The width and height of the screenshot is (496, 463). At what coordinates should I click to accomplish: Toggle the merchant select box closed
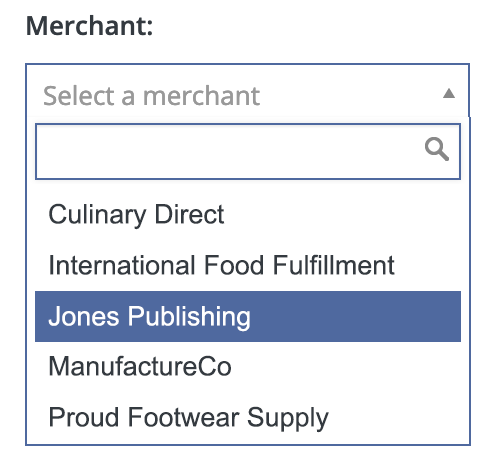tap(248, 91)
